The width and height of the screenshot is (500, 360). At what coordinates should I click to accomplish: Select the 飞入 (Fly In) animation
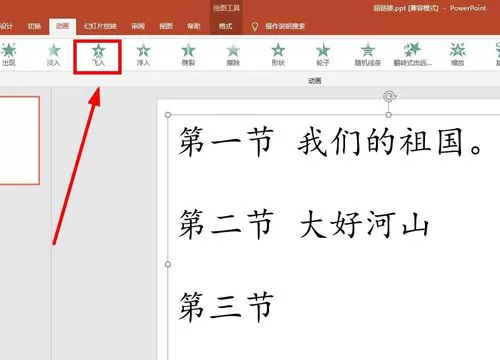98,55
